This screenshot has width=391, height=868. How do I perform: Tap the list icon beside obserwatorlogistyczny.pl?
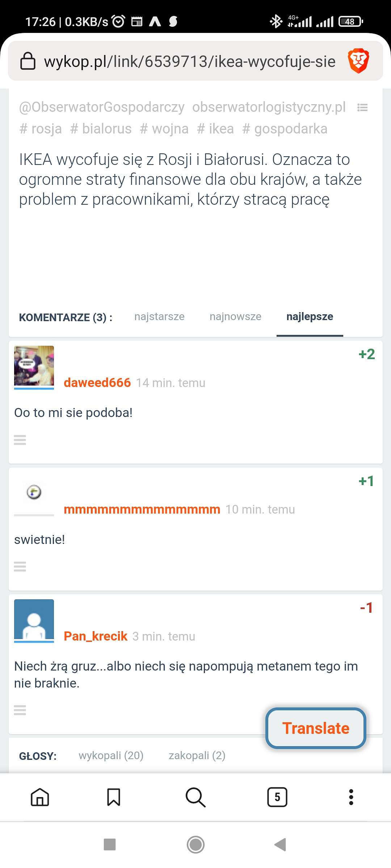(x=362, y=107)
